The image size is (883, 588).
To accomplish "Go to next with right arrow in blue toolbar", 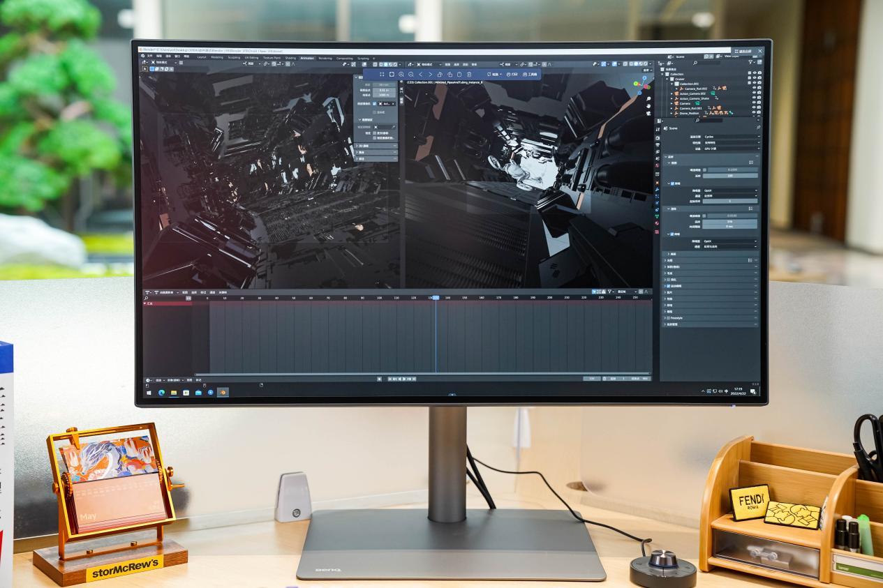I will click(431, 74).
